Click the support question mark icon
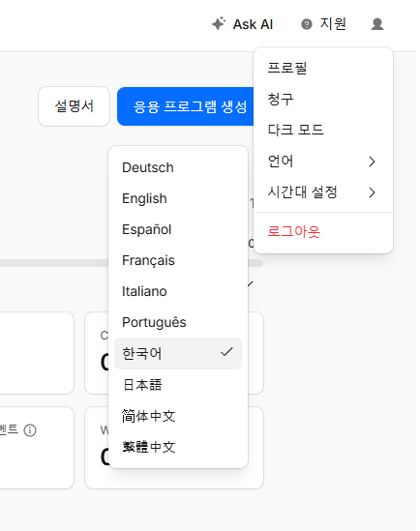Screen dimensions: 420x531 307,24
